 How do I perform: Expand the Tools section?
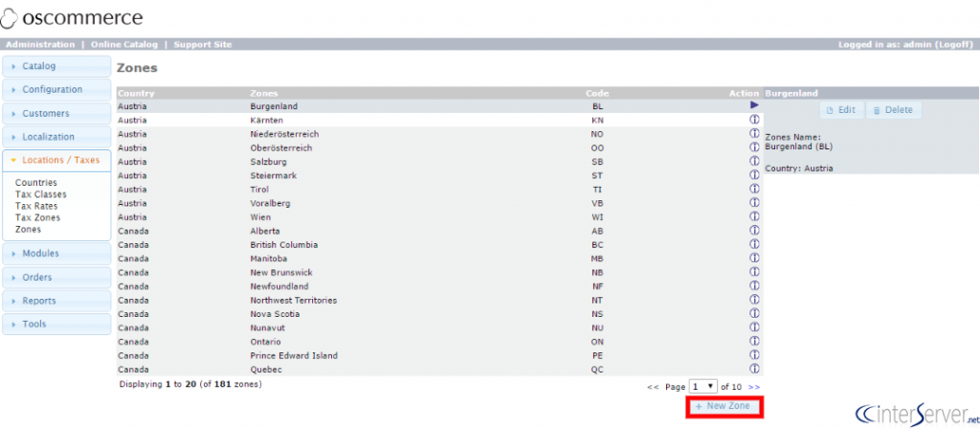pos(56,324)
